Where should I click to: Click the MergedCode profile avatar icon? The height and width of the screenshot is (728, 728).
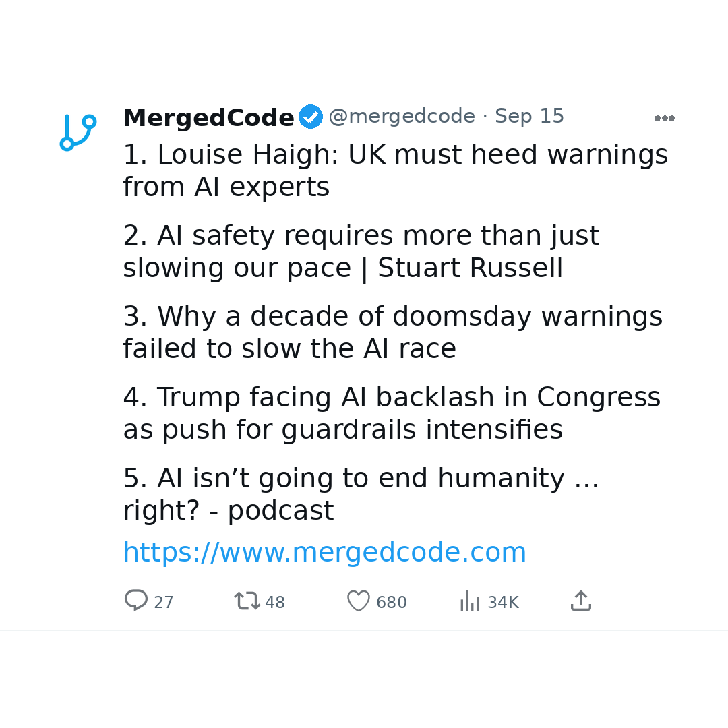[78, 132]
